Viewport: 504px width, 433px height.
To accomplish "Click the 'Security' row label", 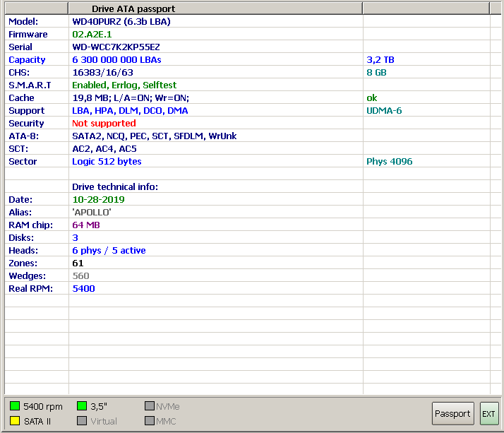I will tap(26, 123).
